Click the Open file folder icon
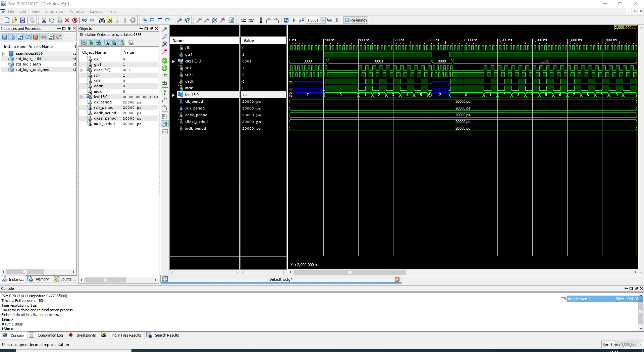Viewport: 644px width, 352px height. [x=14, y=20]
